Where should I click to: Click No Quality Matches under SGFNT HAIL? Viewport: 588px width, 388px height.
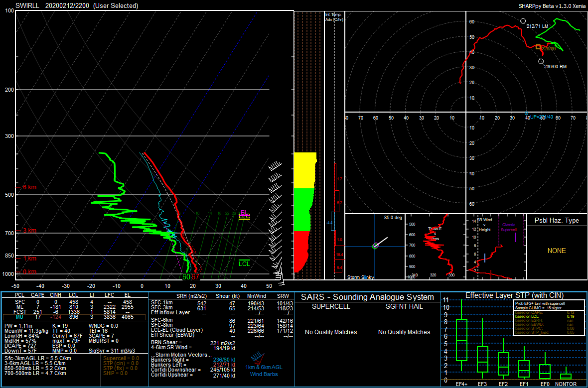pyautogui.click(x=404, y=332)
